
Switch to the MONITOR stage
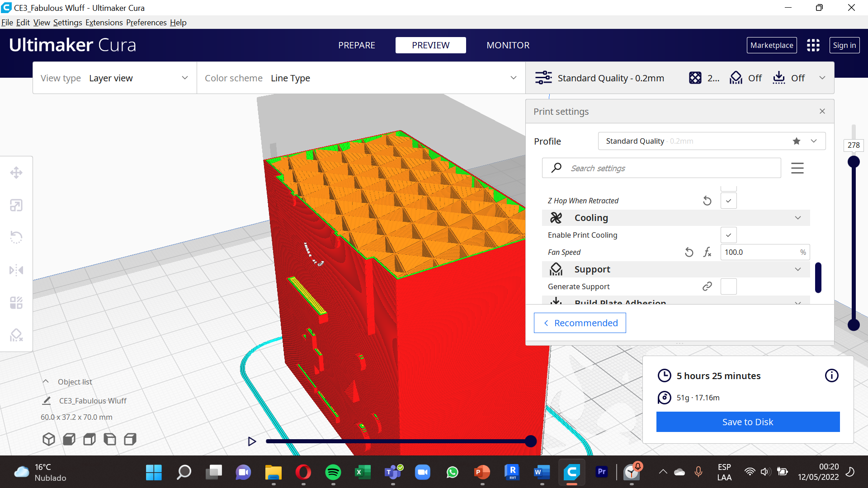tap(508, 45)
